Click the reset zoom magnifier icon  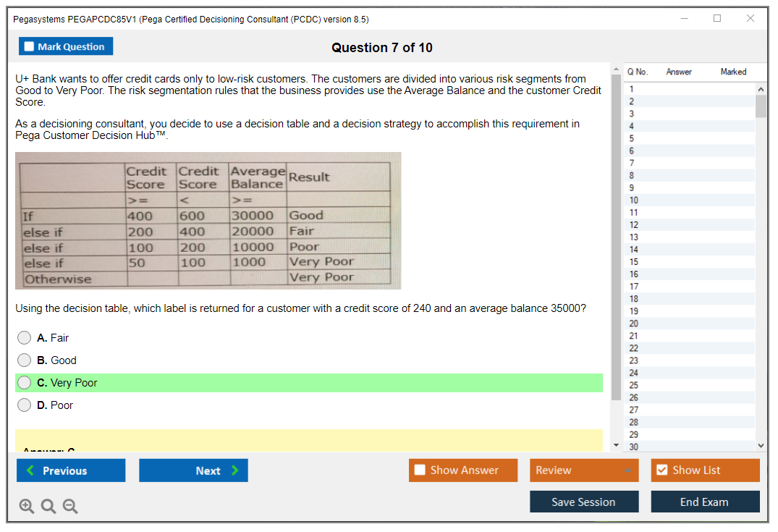pyautogui.click(x=48, y=507)
